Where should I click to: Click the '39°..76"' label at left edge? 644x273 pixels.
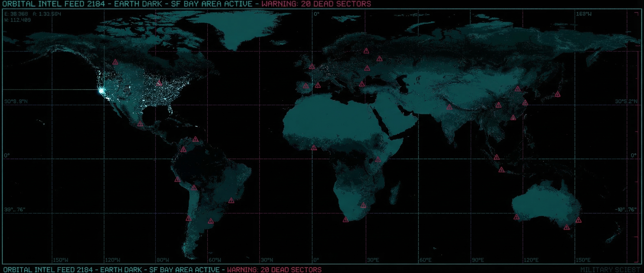click(x=15, y=210)
